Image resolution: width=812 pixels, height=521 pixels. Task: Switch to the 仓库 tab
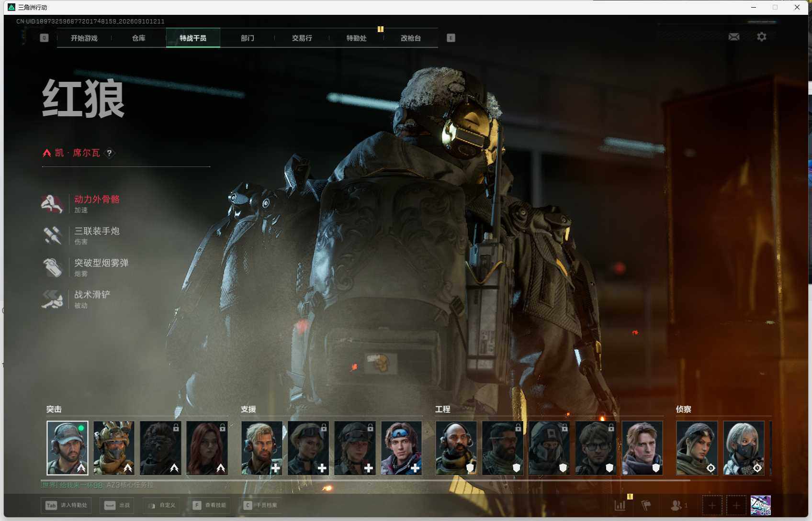tap(139, 38)
